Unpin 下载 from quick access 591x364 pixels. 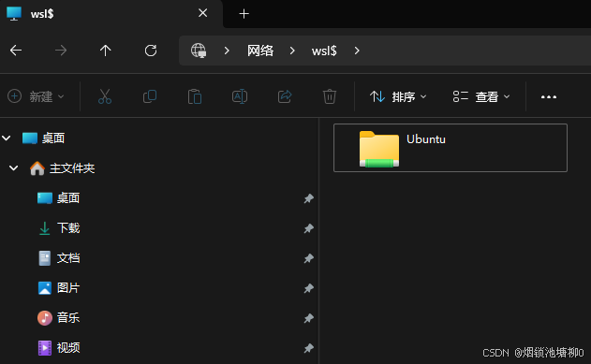[309, 228]
